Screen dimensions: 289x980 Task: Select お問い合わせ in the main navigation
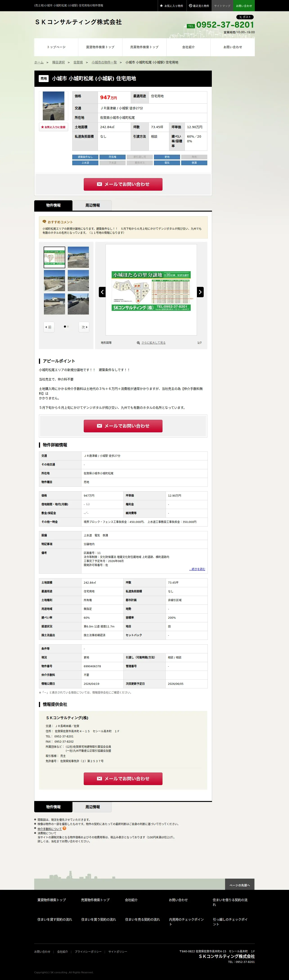pyautogui.click(x=233, y=47)
